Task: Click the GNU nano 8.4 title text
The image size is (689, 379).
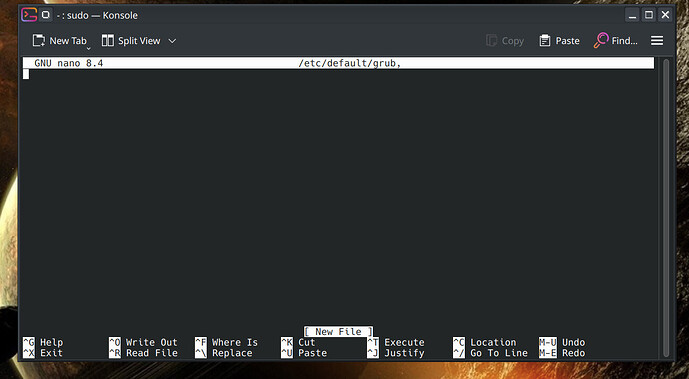Action: pyautogui.click(x=69, y=63)
